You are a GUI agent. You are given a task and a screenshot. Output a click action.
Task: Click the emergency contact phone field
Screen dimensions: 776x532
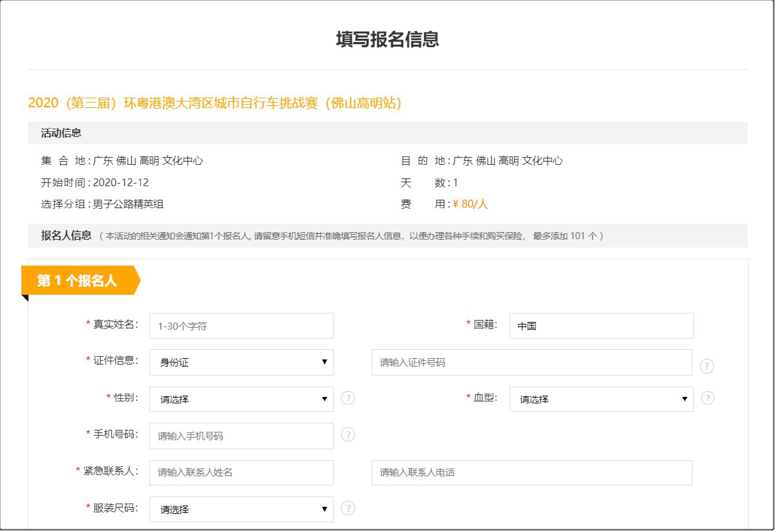pos(532,473)
